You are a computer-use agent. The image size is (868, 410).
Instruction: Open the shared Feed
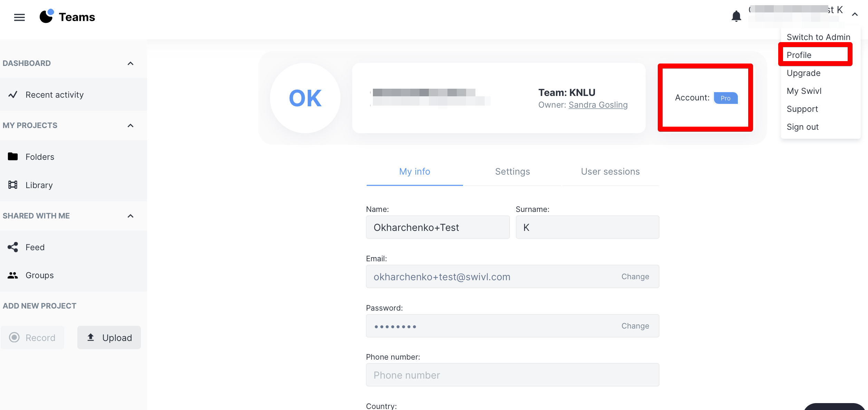(x=35, y=247)
